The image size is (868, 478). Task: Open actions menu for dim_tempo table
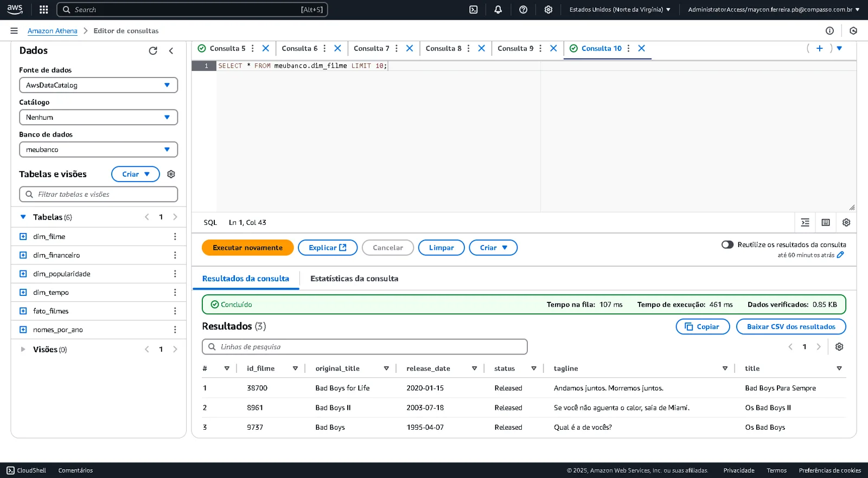coord(175,293)
